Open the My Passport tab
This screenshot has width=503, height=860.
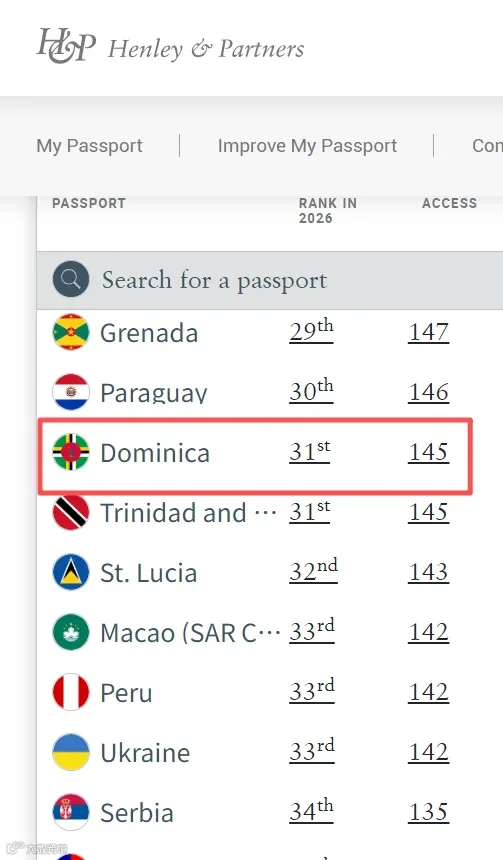[89, 146]
